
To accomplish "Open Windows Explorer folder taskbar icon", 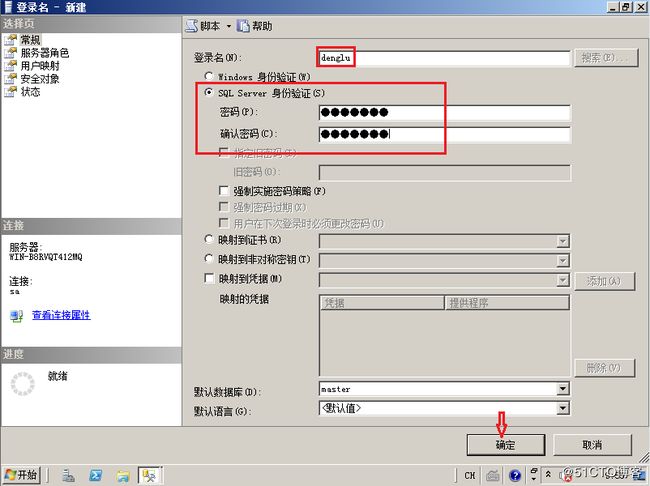I will 123,475.
